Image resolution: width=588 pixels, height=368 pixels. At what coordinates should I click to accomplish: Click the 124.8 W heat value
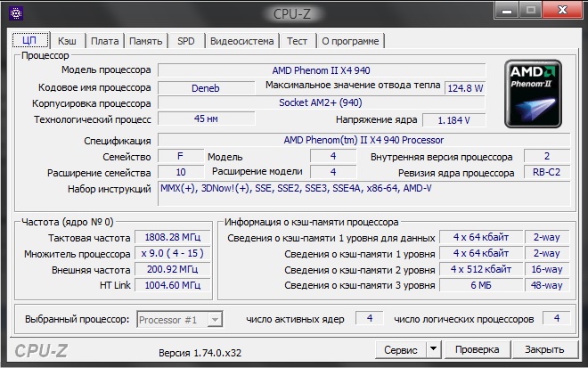[x=465, y=88]
